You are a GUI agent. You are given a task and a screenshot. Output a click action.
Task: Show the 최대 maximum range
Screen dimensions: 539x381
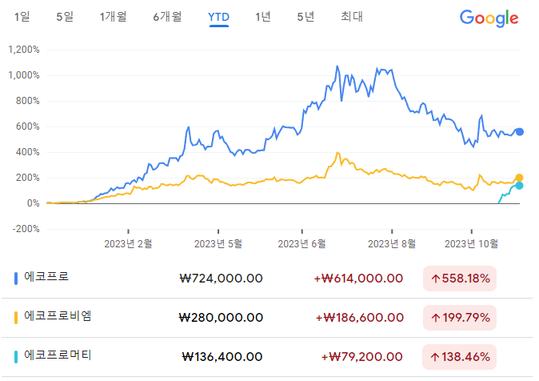[352, 17]
